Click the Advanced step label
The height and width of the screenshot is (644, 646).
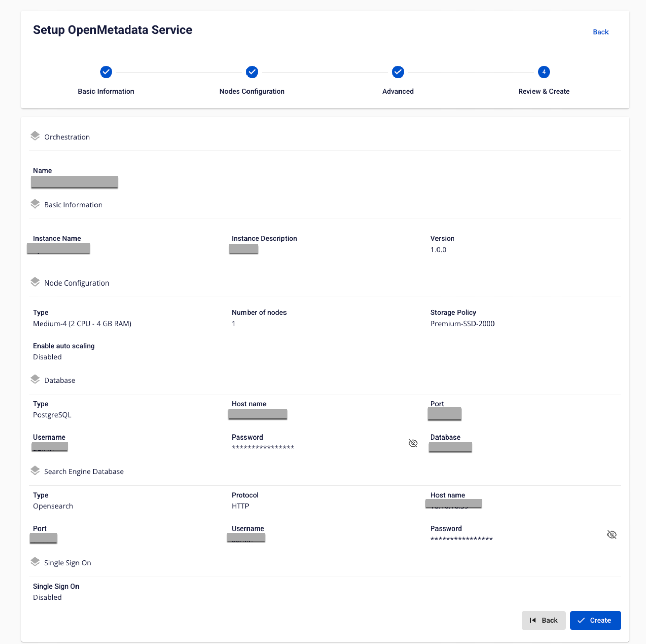point(398,91)
